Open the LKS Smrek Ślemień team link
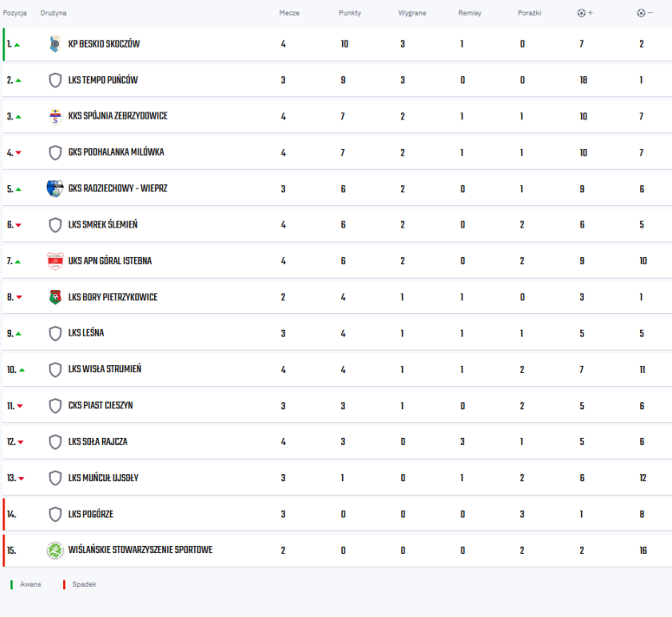The height and width of the screenshot is (617, 672). tap(103, 225)
